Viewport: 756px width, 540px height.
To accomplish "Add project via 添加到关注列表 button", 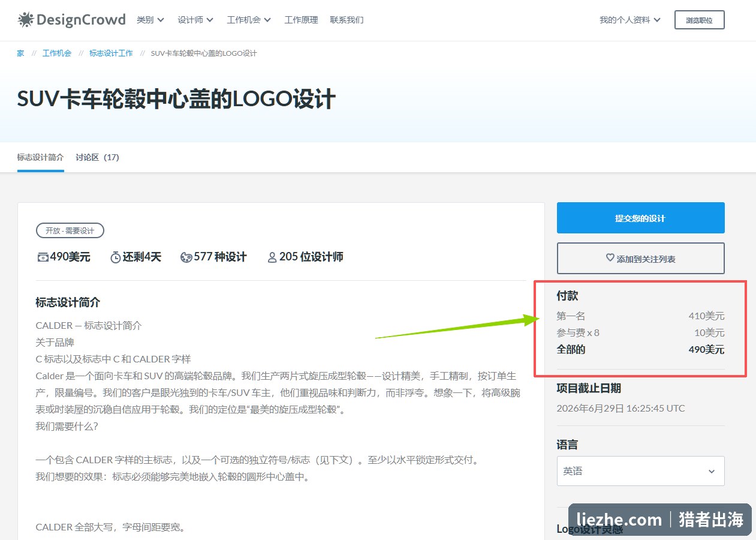I will pyautogui.click(x=640, y=258).
